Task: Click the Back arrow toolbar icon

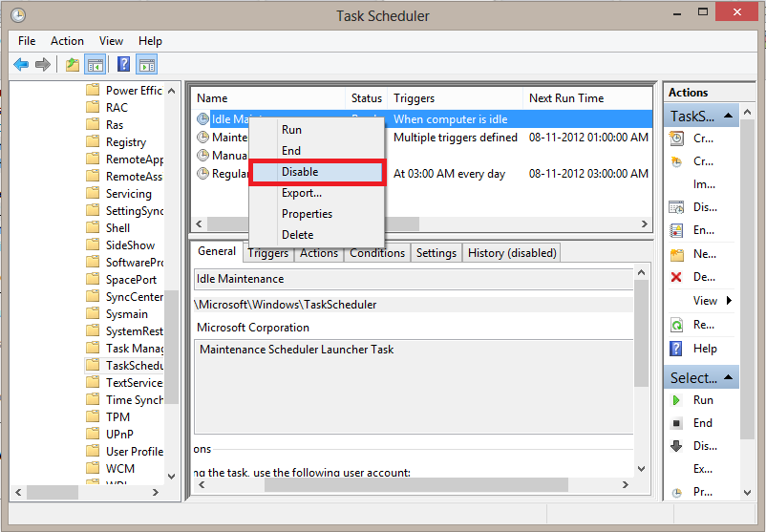Action: [x=21, y=65]
